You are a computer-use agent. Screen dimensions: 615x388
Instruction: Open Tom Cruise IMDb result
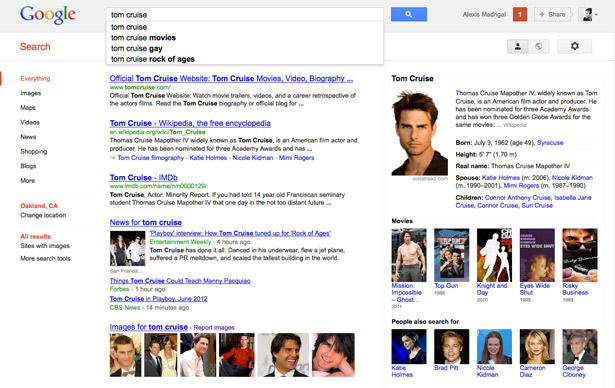143,177
